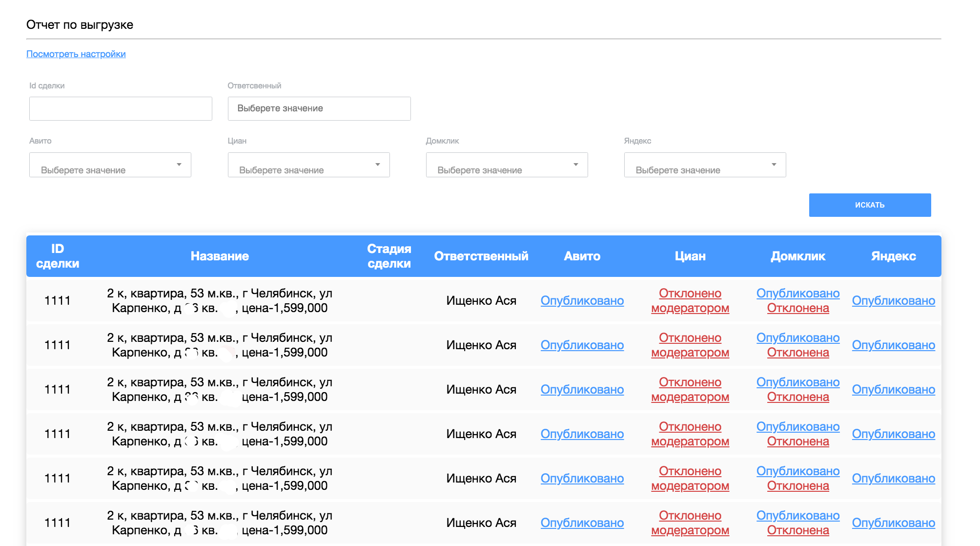This screenshot has width=980, height=546.
Task: Open the Авито filter dropdown
Action: click(x=110, y=165)
